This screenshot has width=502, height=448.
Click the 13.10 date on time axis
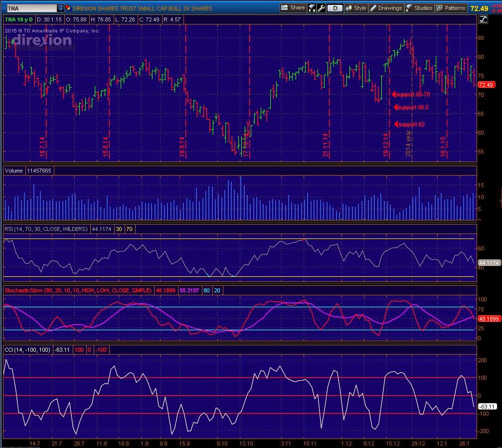(x=246, y=444)
